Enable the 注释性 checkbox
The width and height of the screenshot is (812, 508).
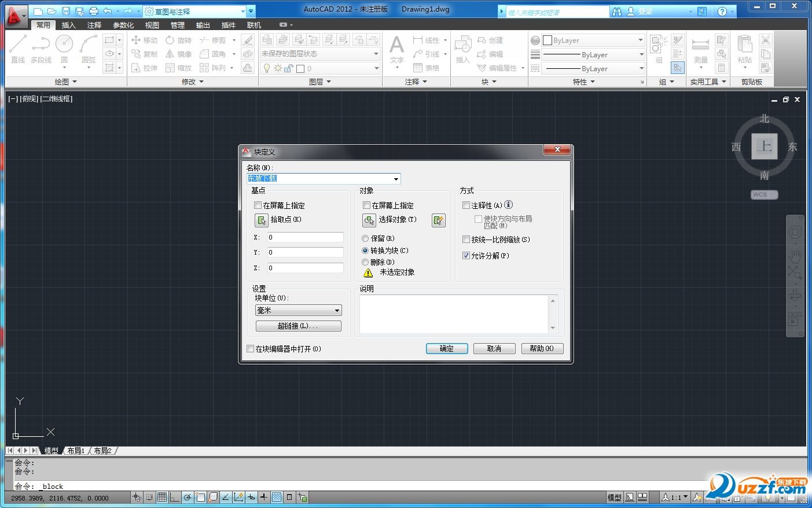(466, 205)
